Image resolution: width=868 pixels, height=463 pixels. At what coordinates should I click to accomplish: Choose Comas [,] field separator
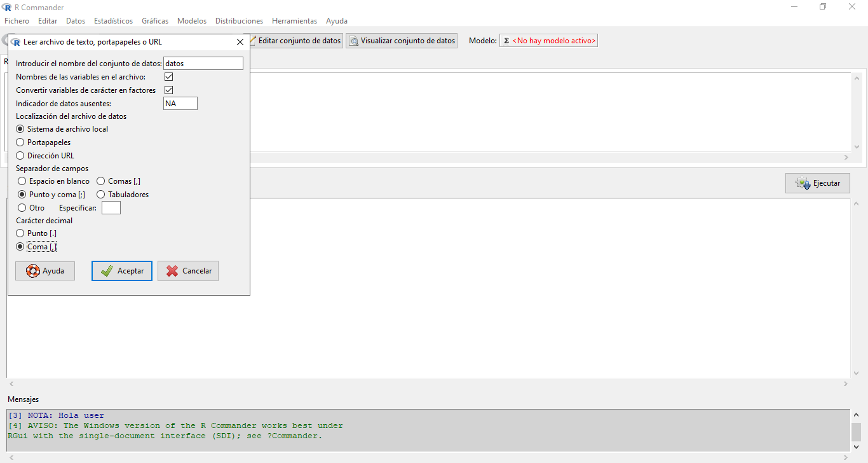click(x=101, y=181)
